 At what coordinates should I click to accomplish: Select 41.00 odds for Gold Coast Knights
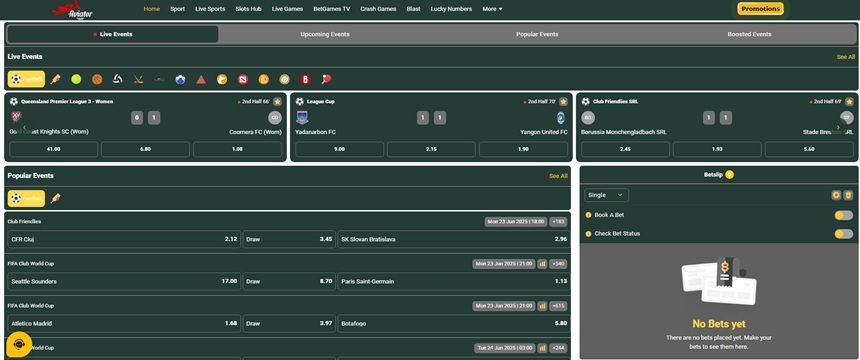pos(54,149)
